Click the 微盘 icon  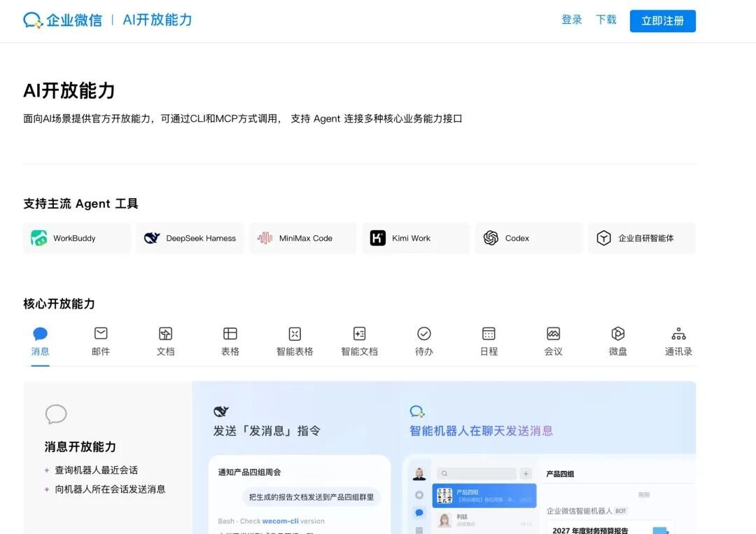click(x=617, y=334)
